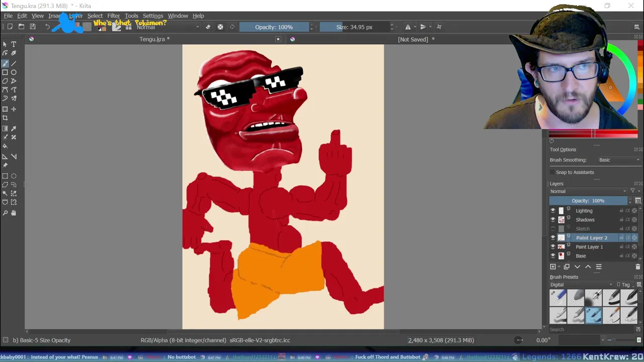The height and width of the screenshot is (362, 644).
Task: Duplicate the current layer
Action: (x=567, y=267)
